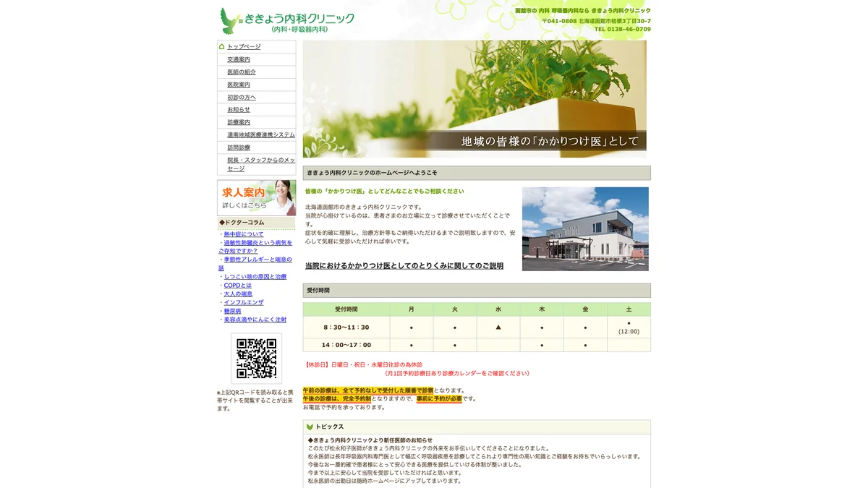Open 道南地域医療連携システム menu item
Viewport: 868px width, 488px height.
click(261, 135)
